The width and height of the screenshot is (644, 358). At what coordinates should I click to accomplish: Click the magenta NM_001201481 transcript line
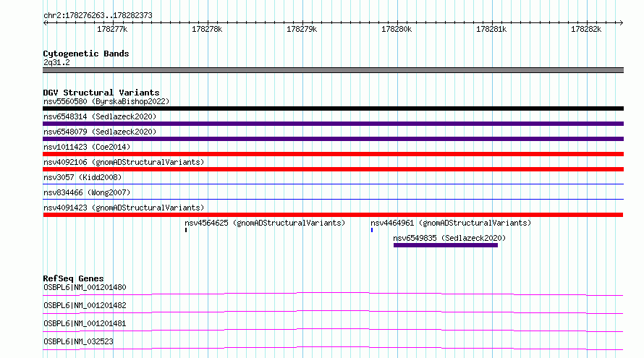(333, 330)
